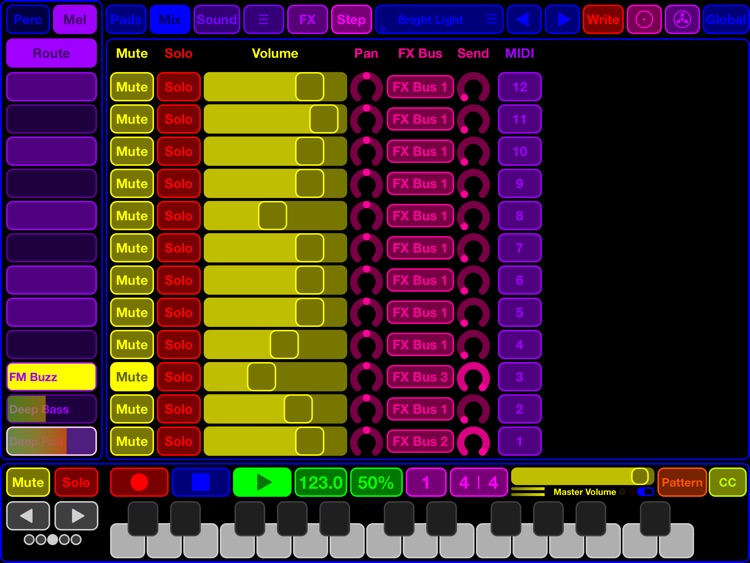This screenshot has height=563, width=750.
Task: Change the FX Bus 3 assignment on channel 3
Action: click(x=420, y=377)
